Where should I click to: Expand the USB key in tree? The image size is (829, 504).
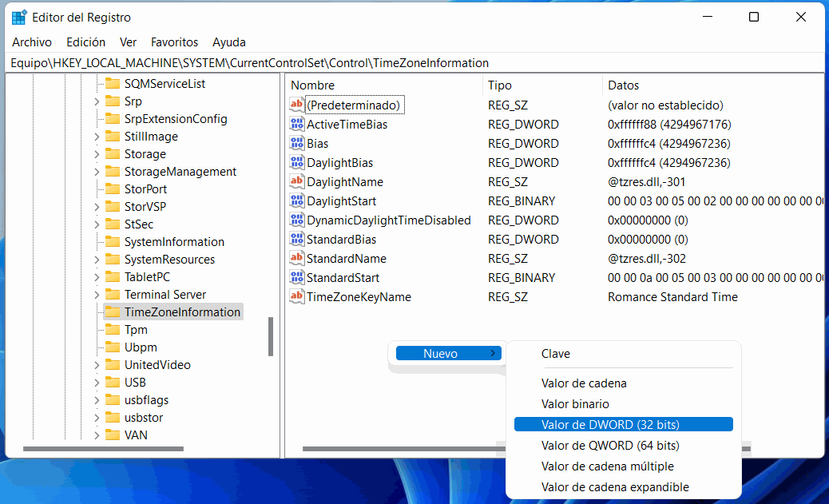(x=97, y=383)
